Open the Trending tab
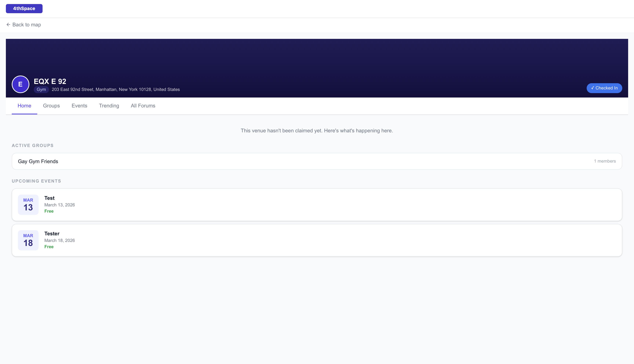Viewport: 634px width, 364px height. pos(109,106)
